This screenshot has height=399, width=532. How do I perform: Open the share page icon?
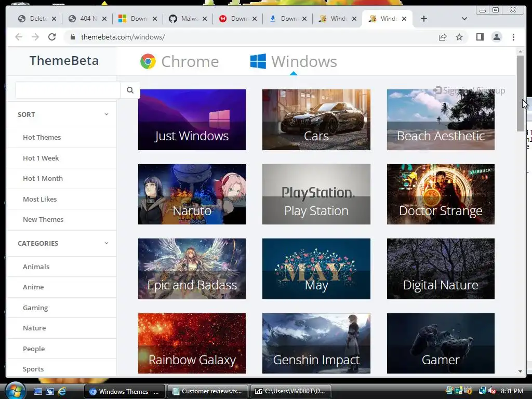[443, 37]
